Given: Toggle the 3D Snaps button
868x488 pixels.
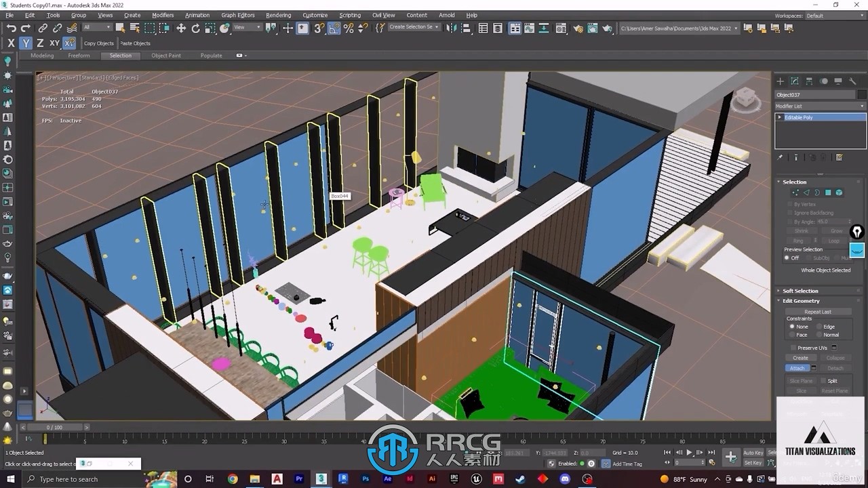Looking at the screenshot, I should point(319,28).
